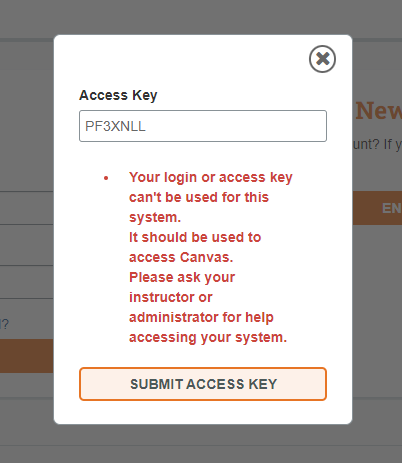Image resolution: width=402 pixels, height=463 pixels.
Task: Click the partially hidden orange button at left edge
Action: (27, 356)
